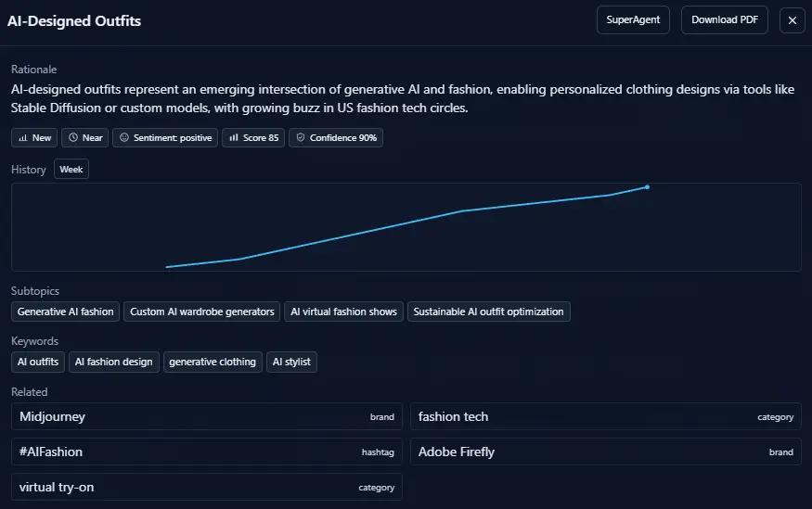Select the Generative AI fashion subtopic
The width and height of the screenshot is (812, 509).
pos(65,312)
